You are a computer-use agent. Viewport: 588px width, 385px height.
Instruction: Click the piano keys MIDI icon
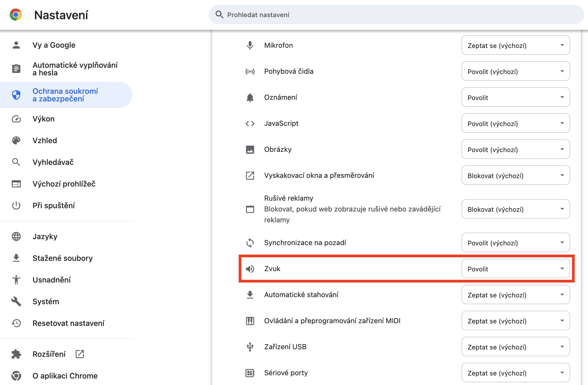(x=250, y=321)
